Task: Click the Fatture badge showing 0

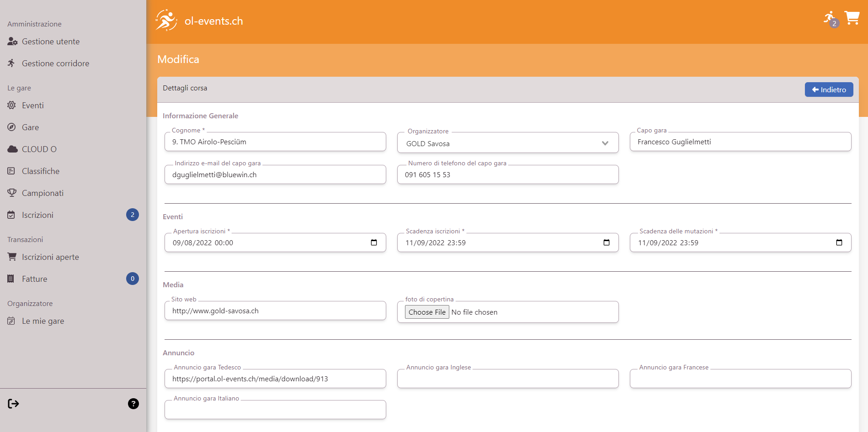Action: 133,279
